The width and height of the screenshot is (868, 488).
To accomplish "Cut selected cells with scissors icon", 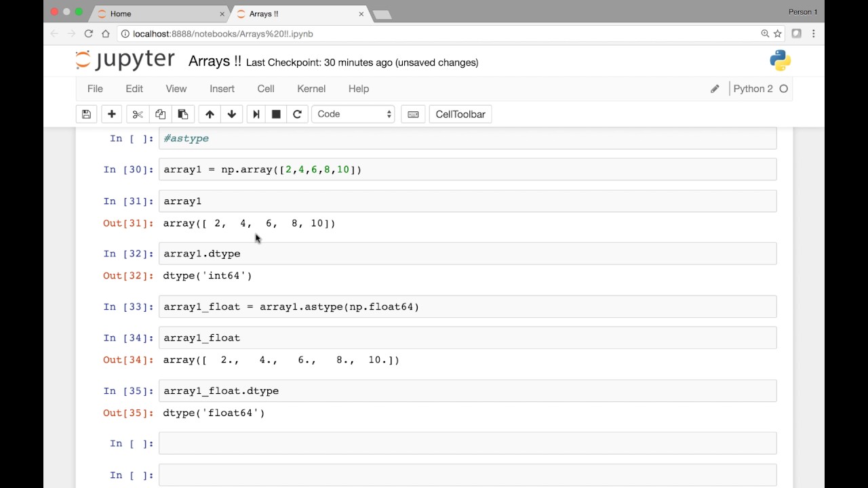I will (138, 114).
